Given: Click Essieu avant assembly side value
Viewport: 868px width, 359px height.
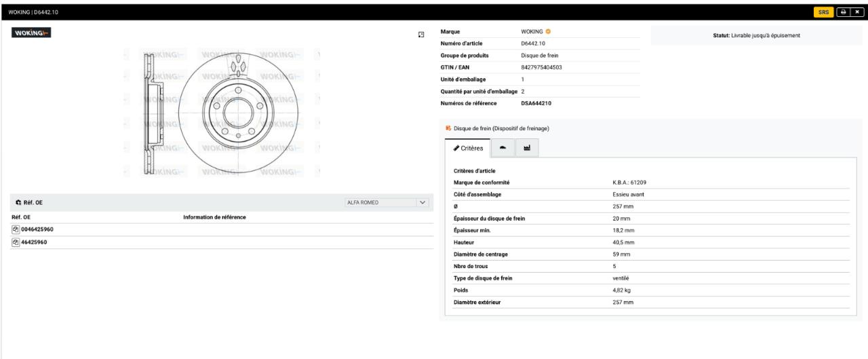Looking at the screenshot, I should [x=628, y=194].
